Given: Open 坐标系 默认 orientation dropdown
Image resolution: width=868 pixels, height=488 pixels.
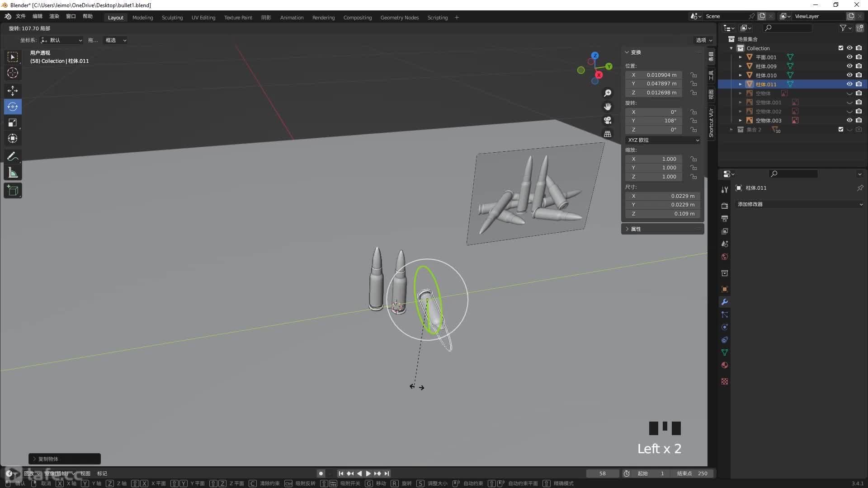Looking at the screenshot, I should click(61, 40).
